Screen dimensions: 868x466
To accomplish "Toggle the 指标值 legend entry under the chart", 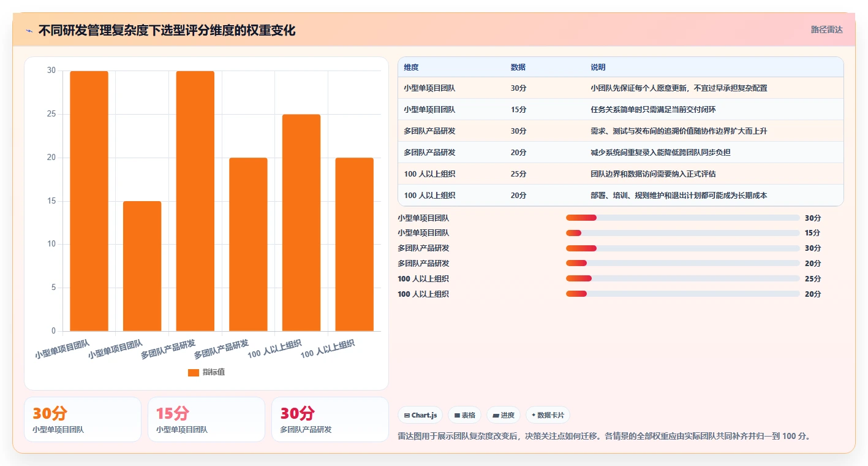I will point(206,372).
